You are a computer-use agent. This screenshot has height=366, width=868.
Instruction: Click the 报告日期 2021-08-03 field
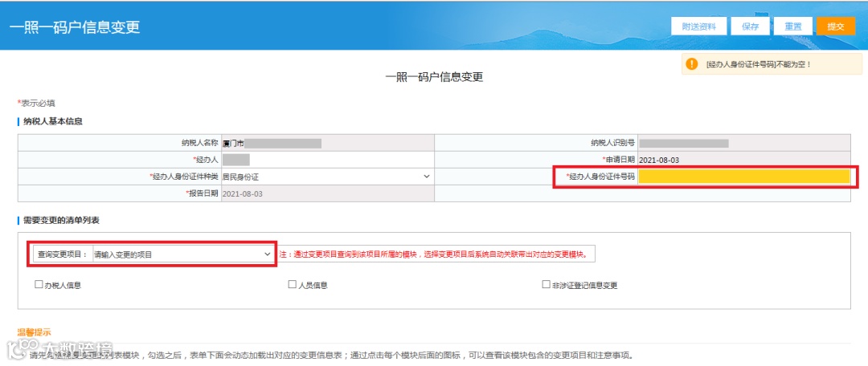tap(326, 193)
